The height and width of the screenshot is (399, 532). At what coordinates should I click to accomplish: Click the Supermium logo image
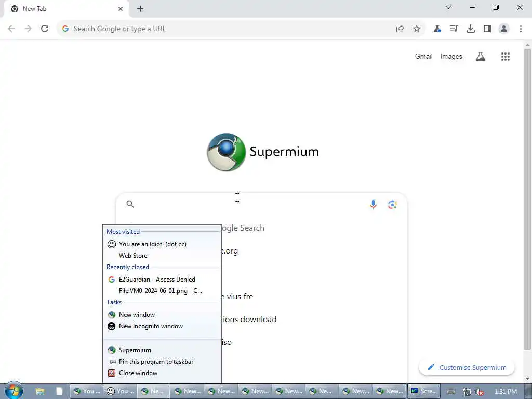tap(262, 152)
